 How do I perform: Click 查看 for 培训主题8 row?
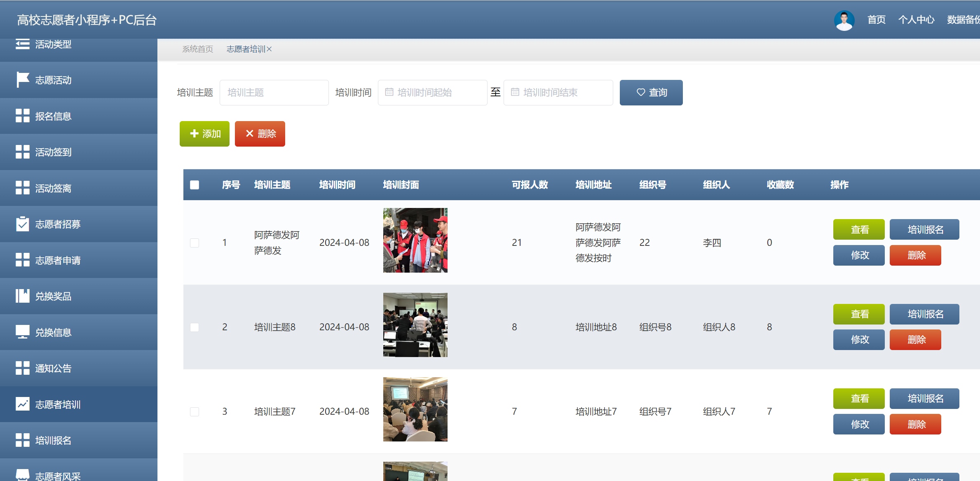tap(859, 314)
